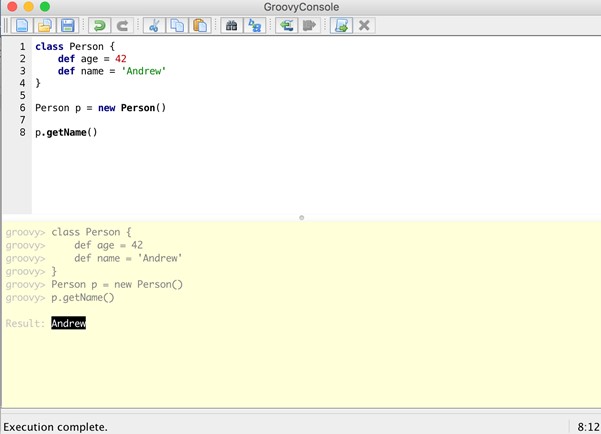Go to next history script
Screen dimensions: 601x434
click(309, 26)
